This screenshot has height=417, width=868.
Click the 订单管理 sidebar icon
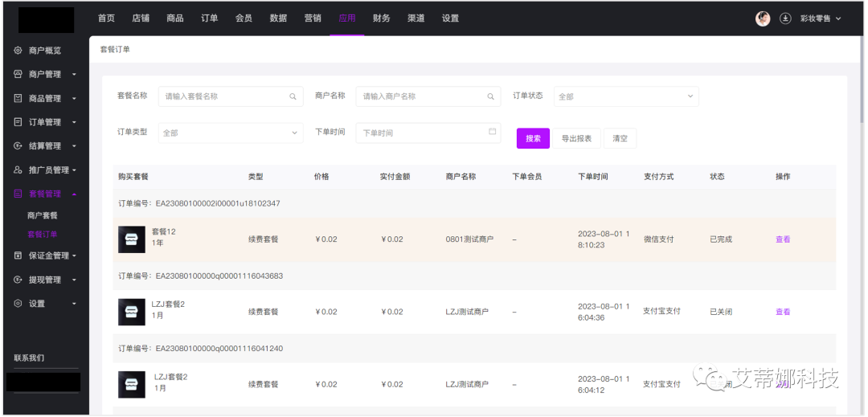click(18, 122)
